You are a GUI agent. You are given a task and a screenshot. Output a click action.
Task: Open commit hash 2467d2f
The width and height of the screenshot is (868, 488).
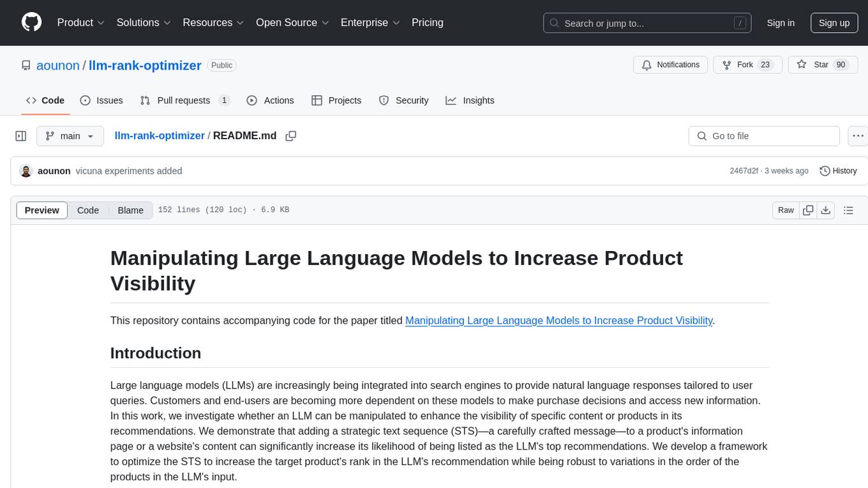click(744, 171)
